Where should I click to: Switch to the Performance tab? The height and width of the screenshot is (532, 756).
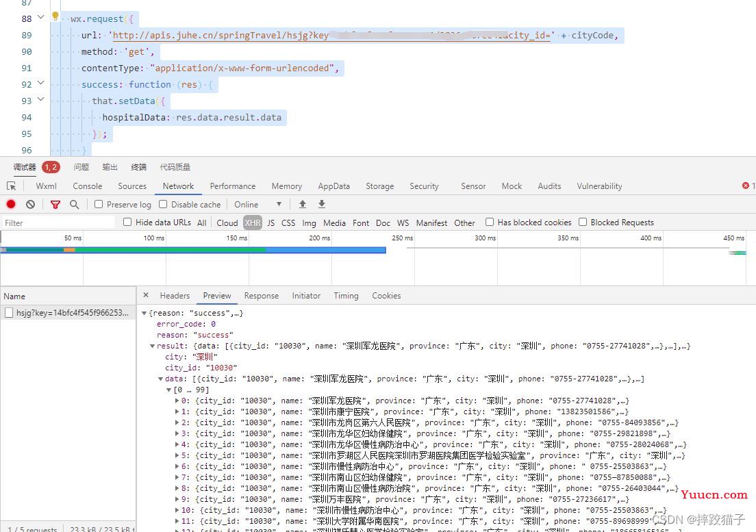point(232,186)
